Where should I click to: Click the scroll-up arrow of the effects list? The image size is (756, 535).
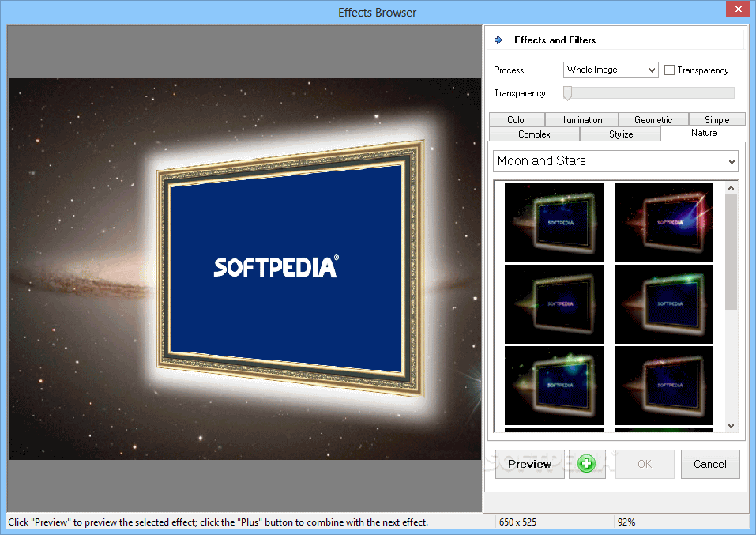[x=732, y=188]
